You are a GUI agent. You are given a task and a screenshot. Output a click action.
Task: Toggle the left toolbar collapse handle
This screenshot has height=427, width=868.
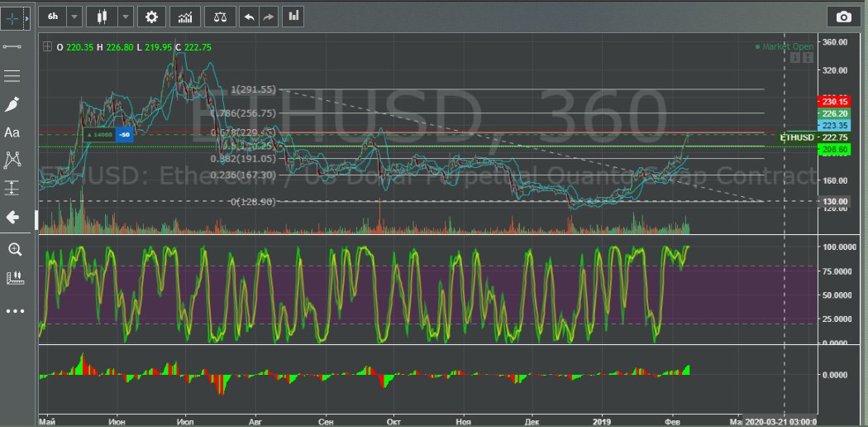(x=36, y=220)
